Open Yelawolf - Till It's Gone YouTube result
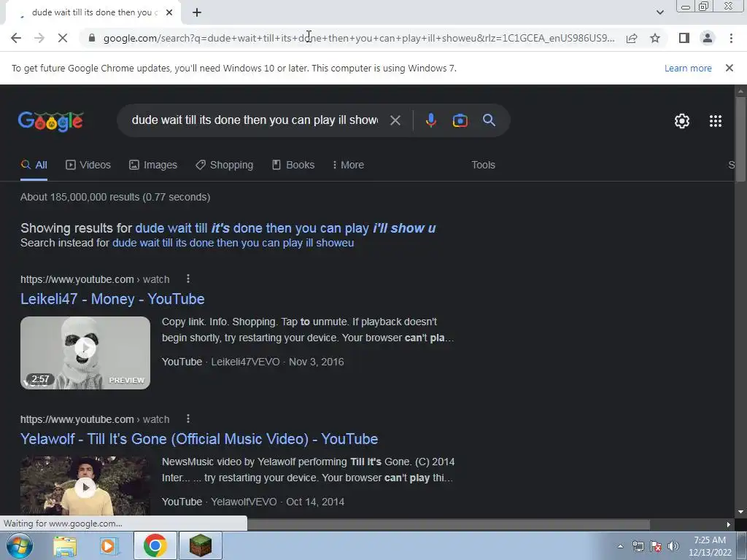 [x=199, y=439]
